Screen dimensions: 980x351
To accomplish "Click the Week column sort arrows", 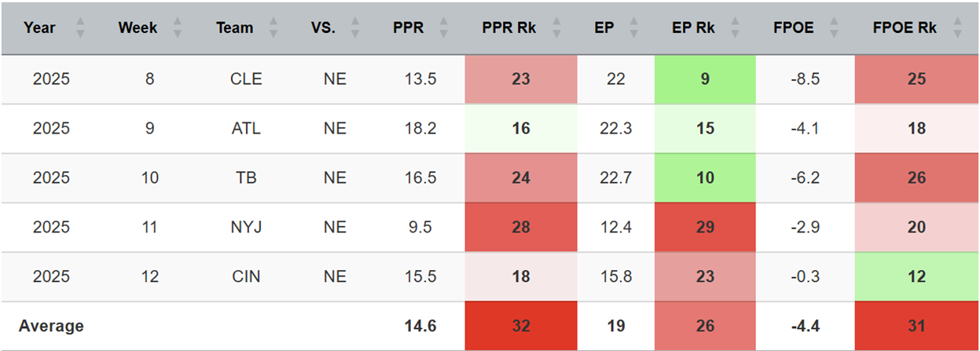I will click(177, 28).
